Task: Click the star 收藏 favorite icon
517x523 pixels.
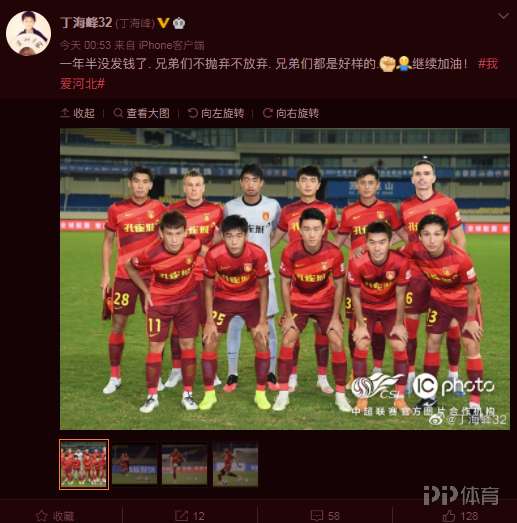Action: tap(42, 516)
